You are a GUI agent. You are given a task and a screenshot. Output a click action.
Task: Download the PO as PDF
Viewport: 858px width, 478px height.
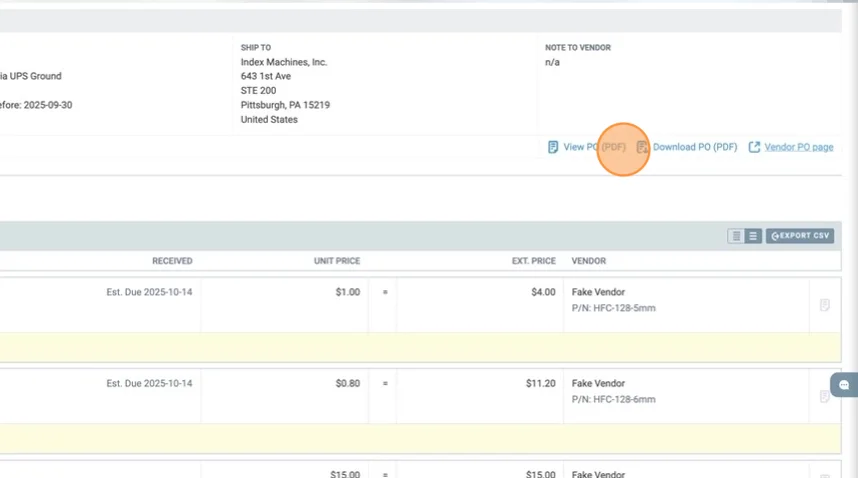point(694,147)
